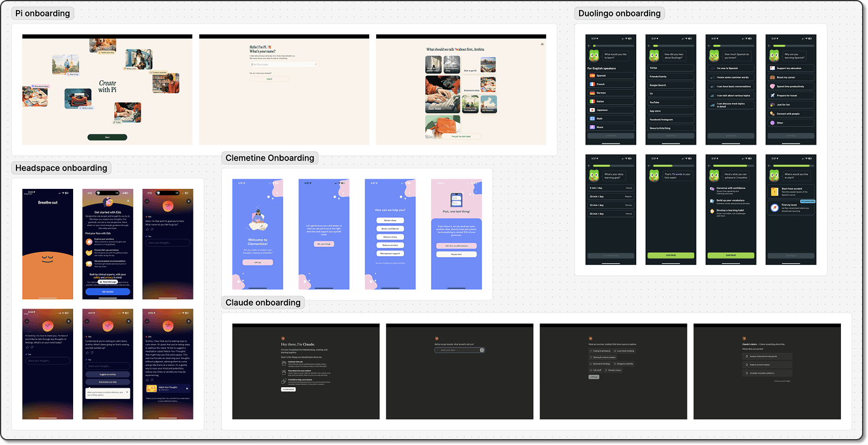This screenshot has width=868, height=445.
Task: Click the Music course icon in Duolingo
Action: coord(592,127)
